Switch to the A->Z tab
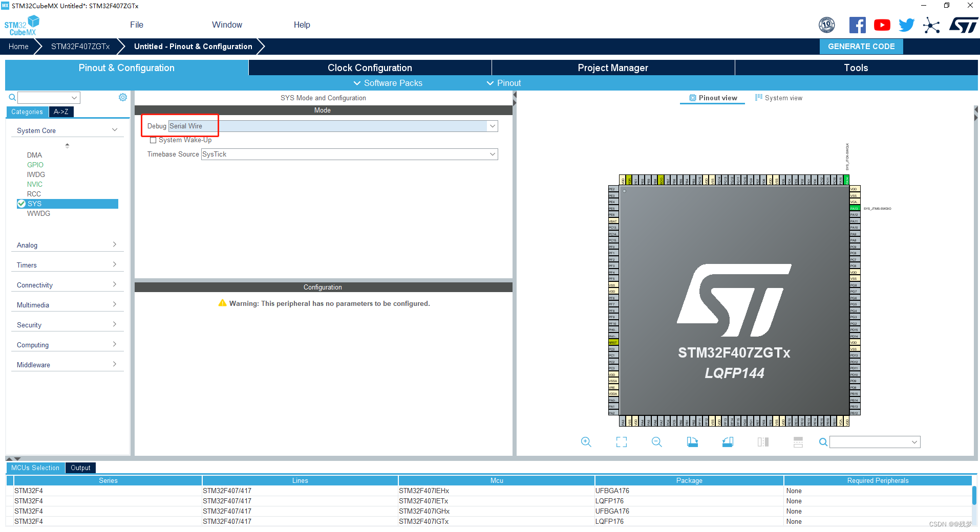This screenshot has width=980, height=532. click(61, 112)
